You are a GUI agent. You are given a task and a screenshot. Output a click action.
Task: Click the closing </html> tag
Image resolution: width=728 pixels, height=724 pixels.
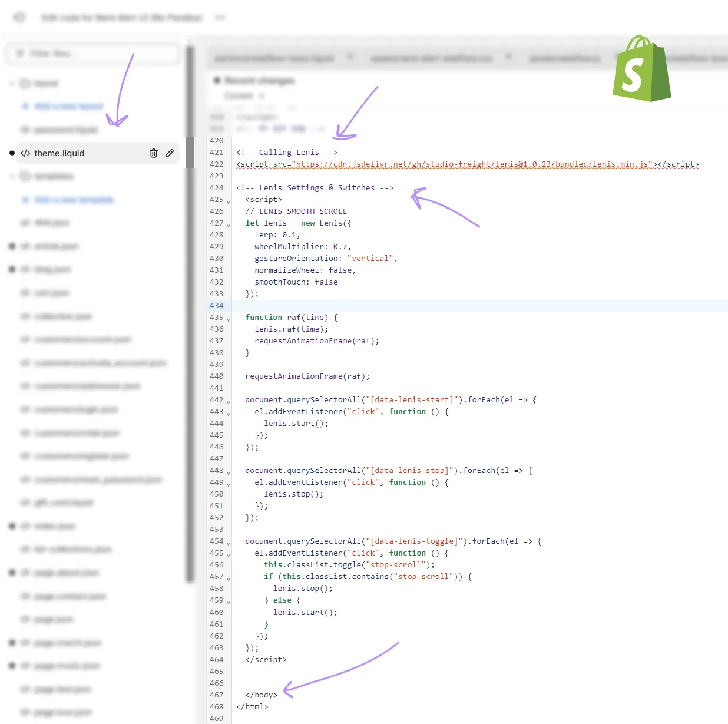coord(252,707)
